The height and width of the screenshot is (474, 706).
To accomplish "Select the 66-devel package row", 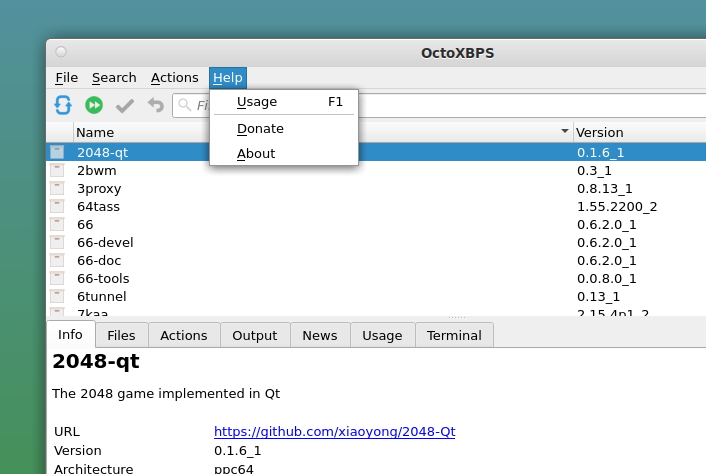I will coord(376,242).
